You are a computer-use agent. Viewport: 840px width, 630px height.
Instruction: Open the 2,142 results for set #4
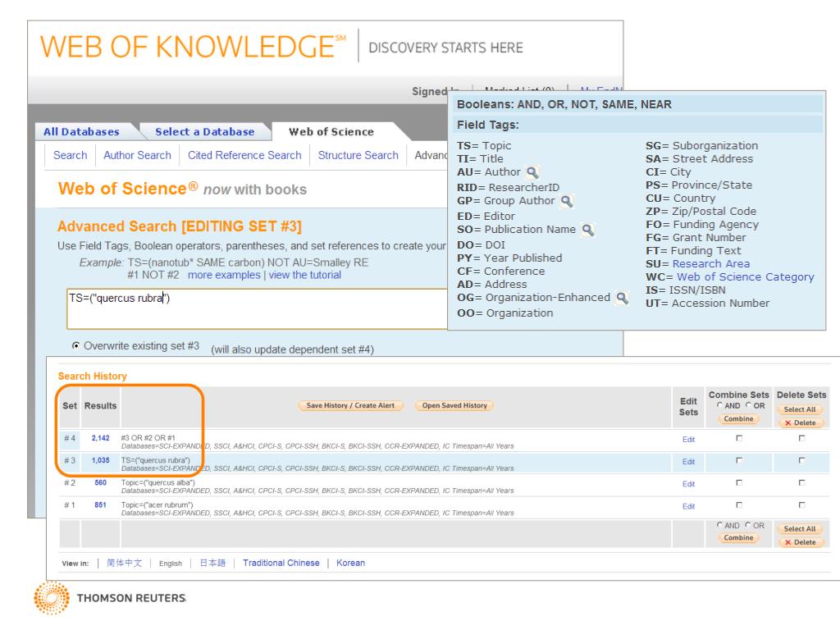(x=101, y=440)
